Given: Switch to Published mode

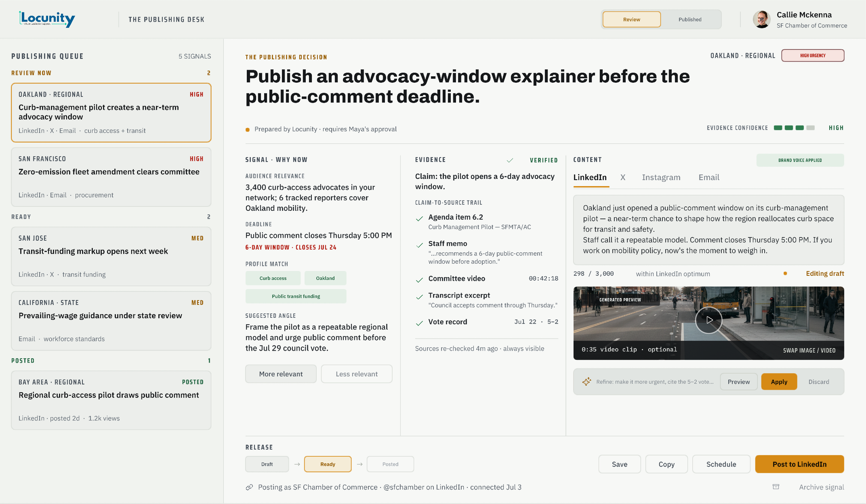Looking at the screenshot, I should 690,19.
